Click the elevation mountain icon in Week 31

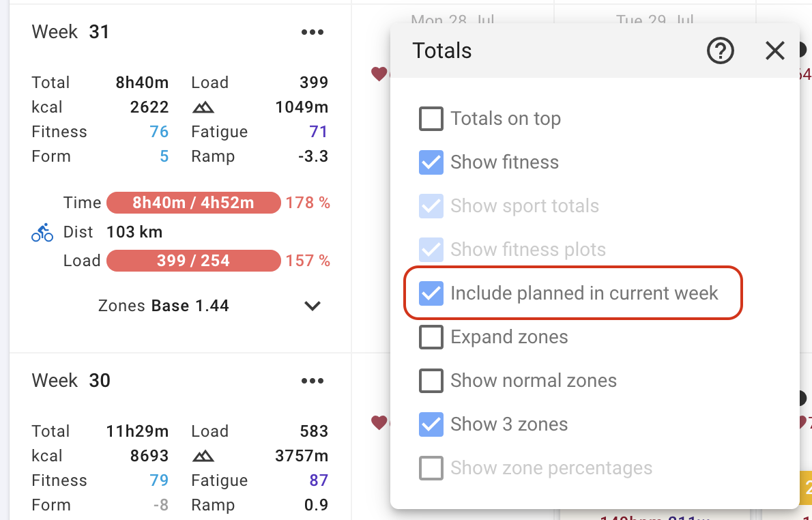pos(203,107)
